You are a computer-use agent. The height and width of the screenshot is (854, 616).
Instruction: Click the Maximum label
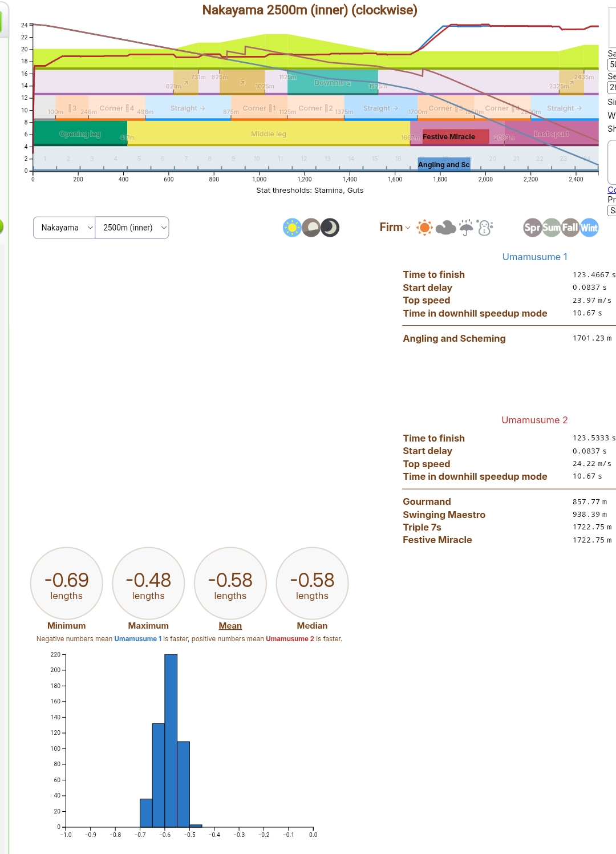[148, 626]
